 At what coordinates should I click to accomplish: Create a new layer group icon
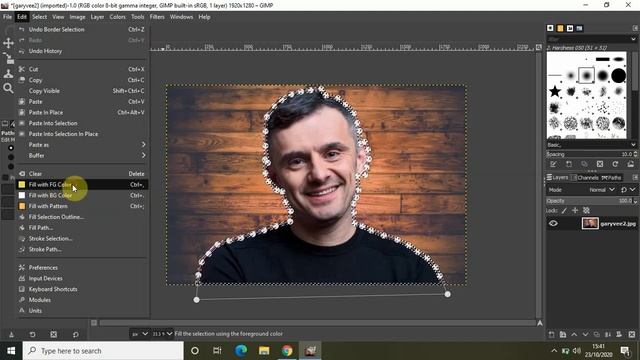563,335
